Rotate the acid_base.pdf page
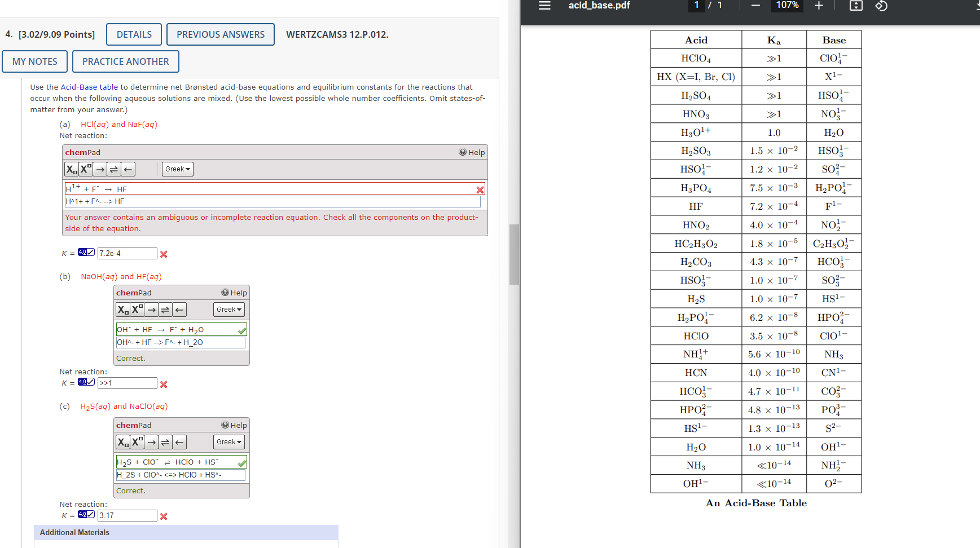The height and width of the screenshot is (548, 980). 881,7
